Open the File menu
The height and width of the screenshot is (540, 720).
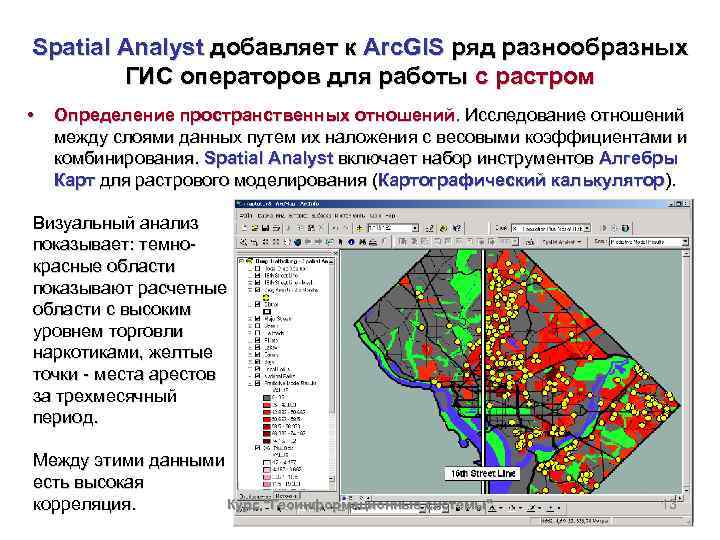click(x=246, y=215)
